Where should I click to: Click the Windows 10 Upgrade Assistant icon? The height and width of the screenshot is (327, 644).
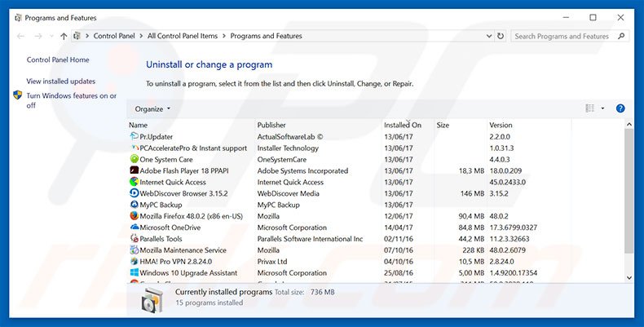click(134, 272)
